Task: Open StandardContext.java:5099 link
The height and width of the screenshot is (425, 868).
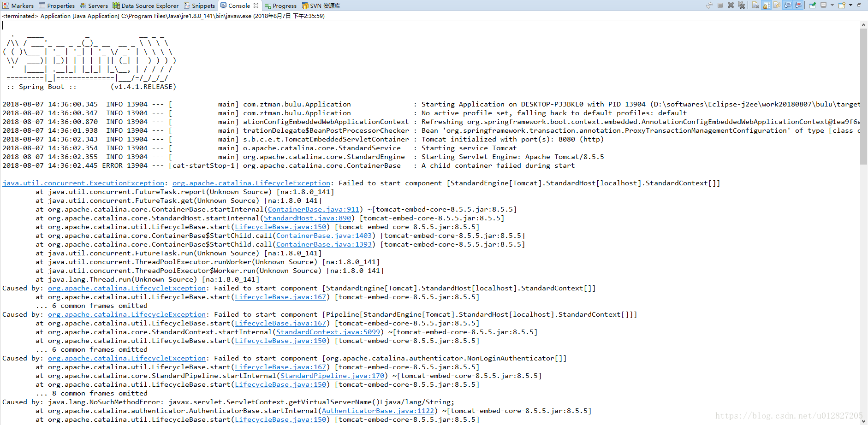Action: [x=328, y=332]
